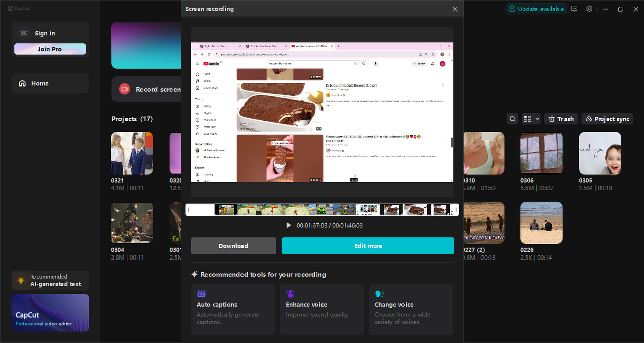This screenshot has height=343, width=644.
Task: Click the Record screen camera icon
Action: click(124, 89)
